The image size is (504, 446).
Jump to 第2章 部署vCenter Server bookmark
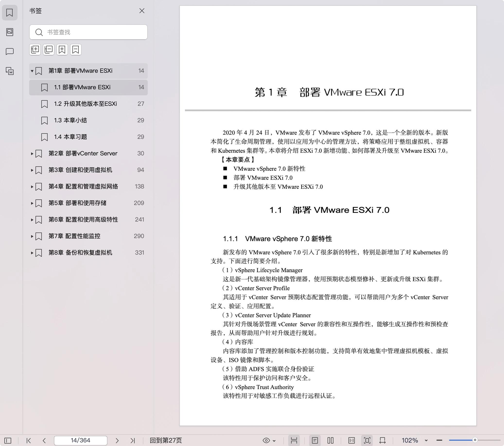tap(88, 153)
